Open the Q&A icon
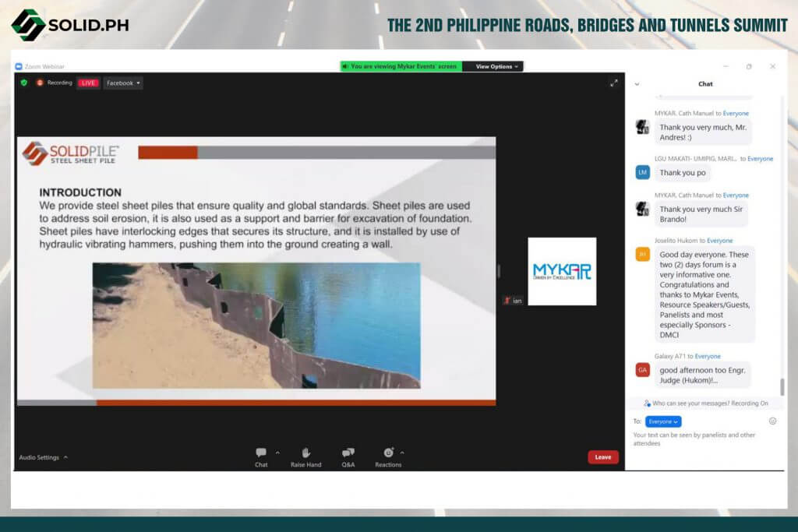 pos(348,453)
